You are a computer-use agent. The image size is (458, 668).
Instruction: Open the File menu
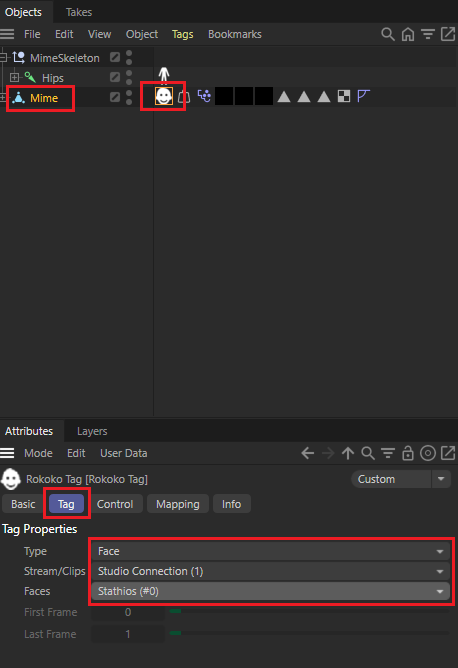click(x=32, y=34)
